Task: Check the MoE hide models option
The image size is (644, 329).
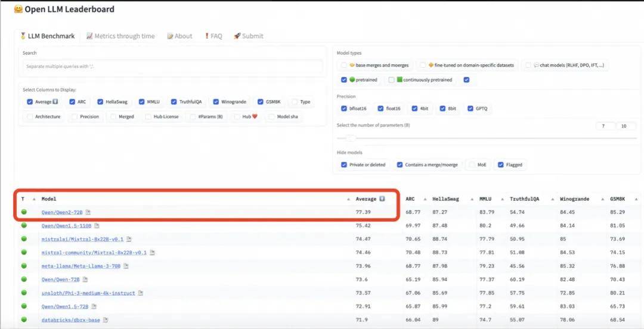Action: (x=472, y=164)
